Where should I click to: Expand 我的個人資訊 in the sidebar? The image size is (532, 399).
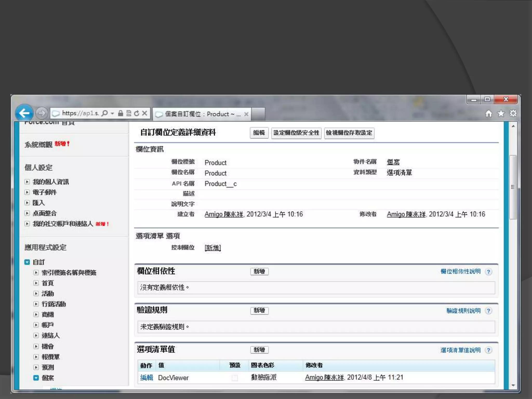(x=27, y=182)
